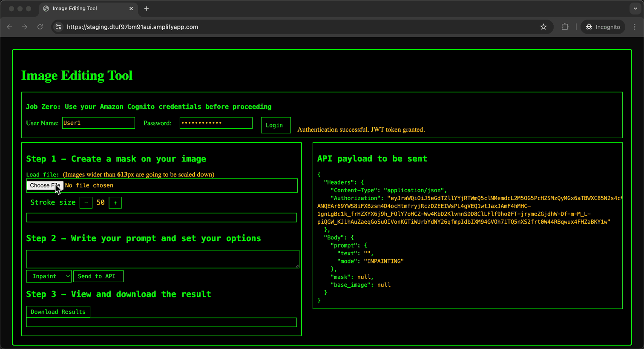Open the Inpaint selector to pick another mode
Viewport: 644px width, 349px height.
click(x=49, y=276)
